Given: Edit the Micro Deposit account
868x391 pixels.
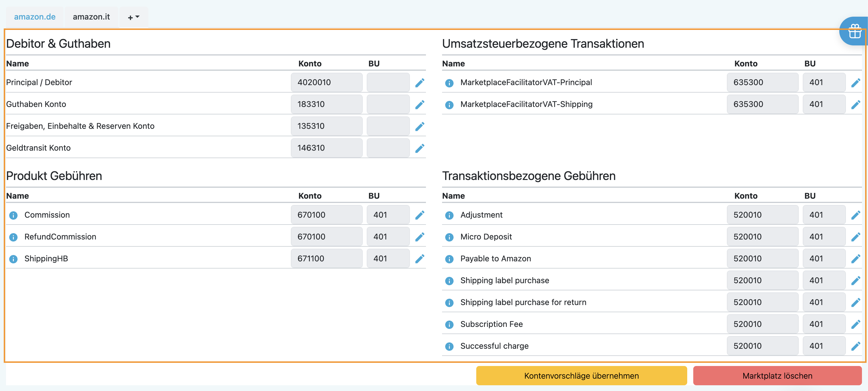Looking at the screenshot, I should coord(856,237).
